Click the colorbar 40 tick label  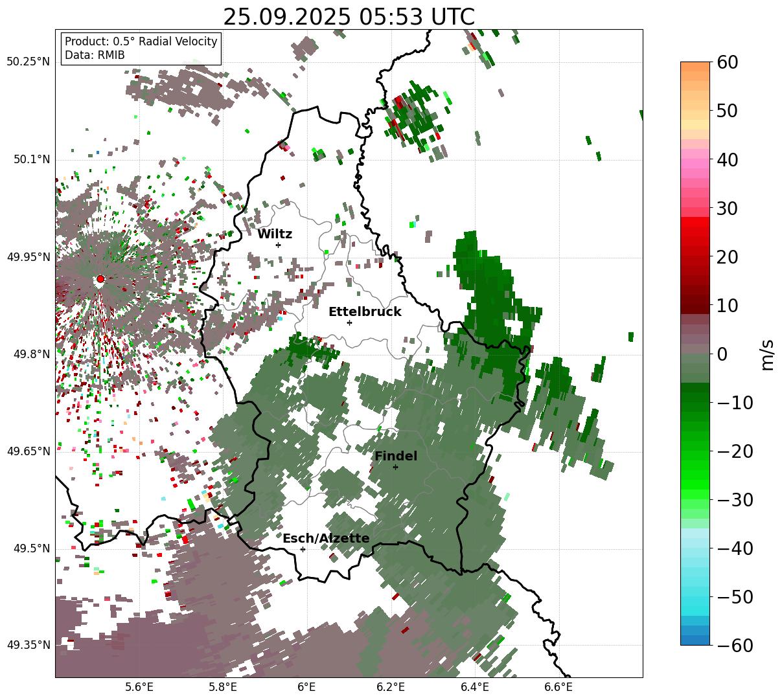pos(727,159)
